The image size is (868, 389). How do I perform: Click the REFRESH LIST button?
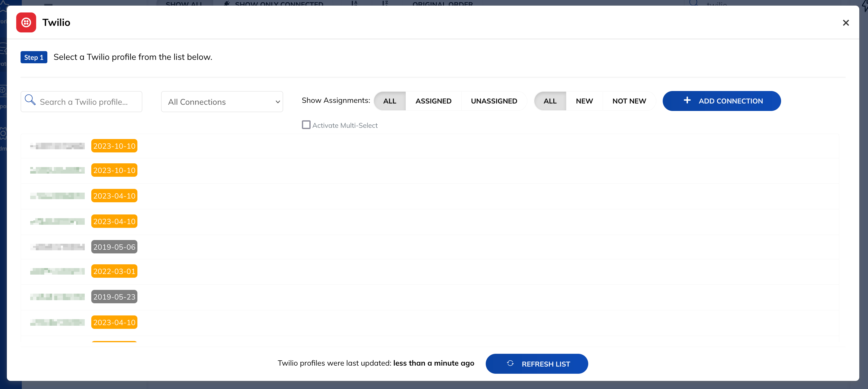(x=537, y=364)
